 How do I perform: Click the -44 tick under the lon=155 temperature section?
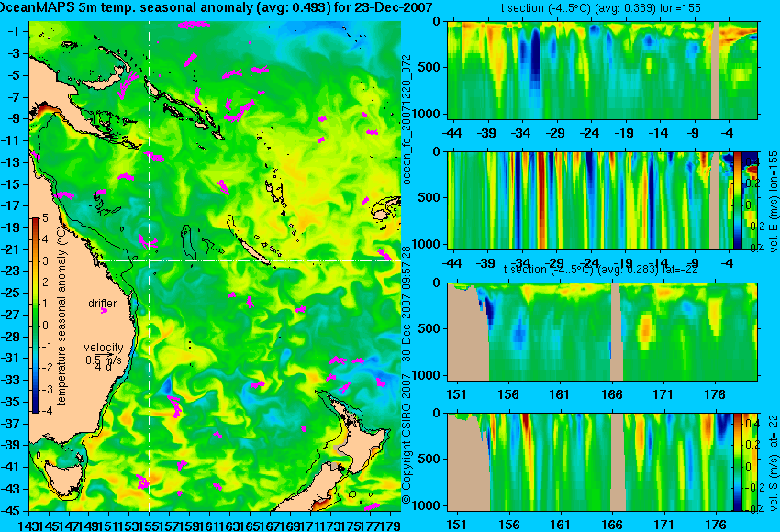pyautogui.click(x=451, y=133)
